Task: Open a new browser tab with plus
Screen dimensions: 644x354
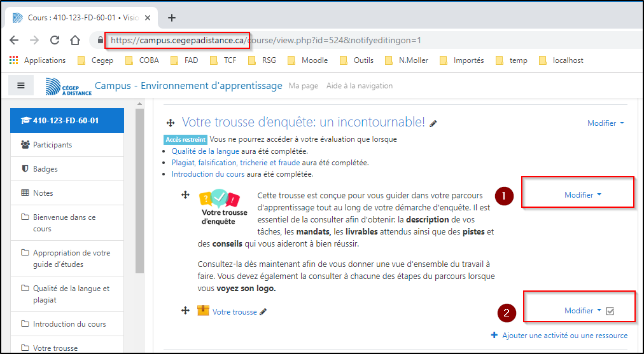Action: click(171, 17)
